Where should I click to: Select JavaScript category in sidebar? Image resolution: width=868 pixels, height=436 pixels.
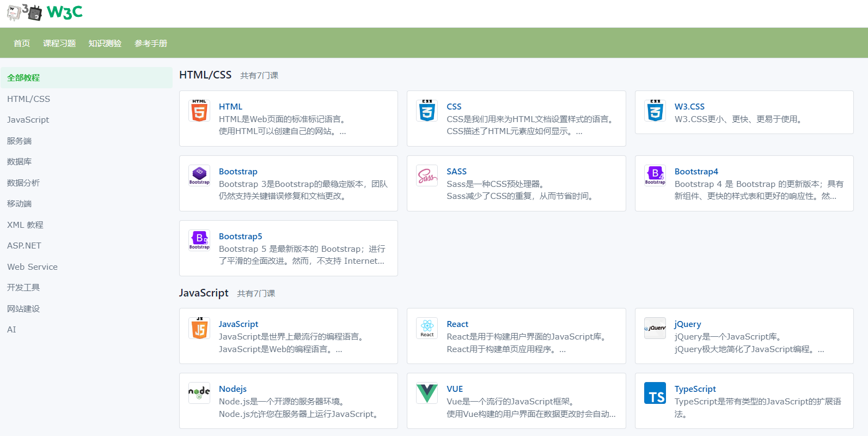[x=87, y=120]
